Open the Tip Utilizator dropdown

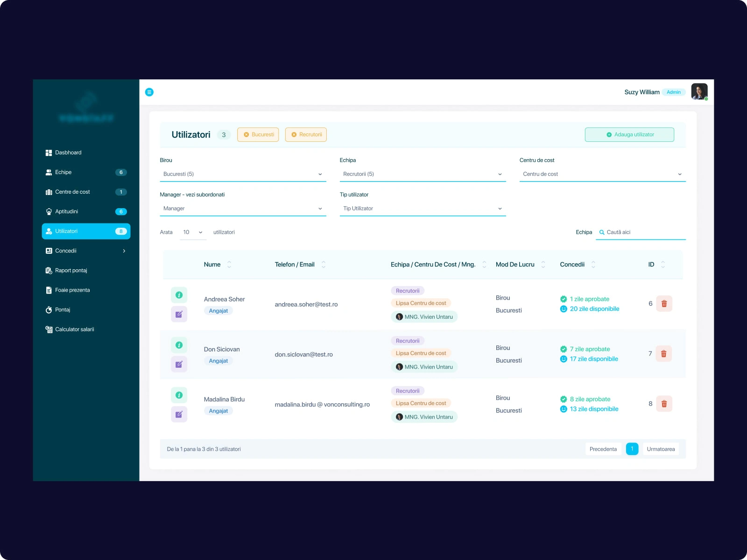[423, 209]
